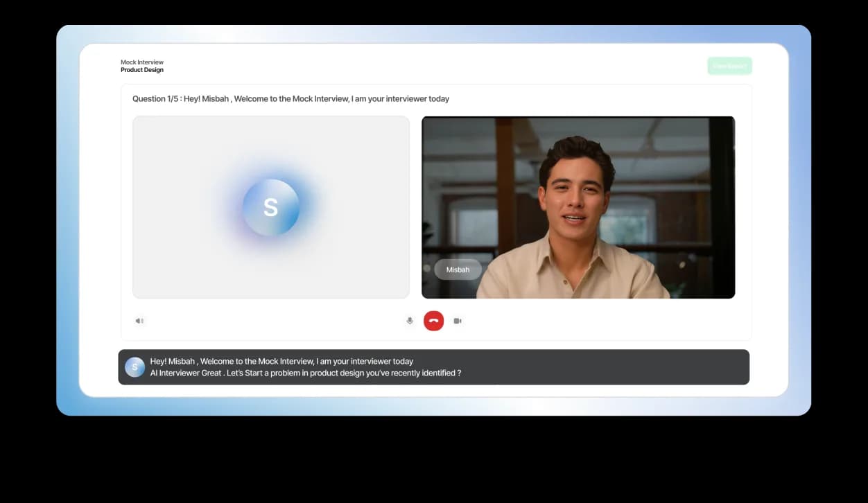This screenshot has height=503, width=868.
Task: Select the 'Product Design' header label
Action: coord(142,69)
